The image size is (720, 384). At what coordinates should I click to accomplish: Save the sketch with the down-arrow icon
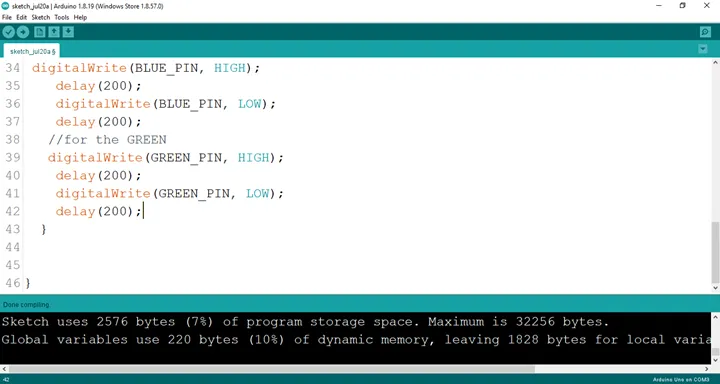pos(68,32)
